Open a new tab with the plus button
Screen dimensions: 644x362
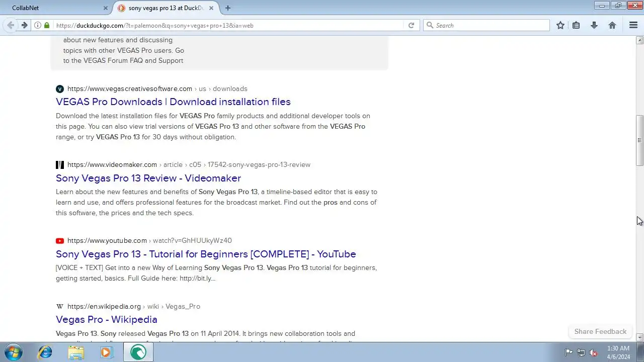point(228,8)
